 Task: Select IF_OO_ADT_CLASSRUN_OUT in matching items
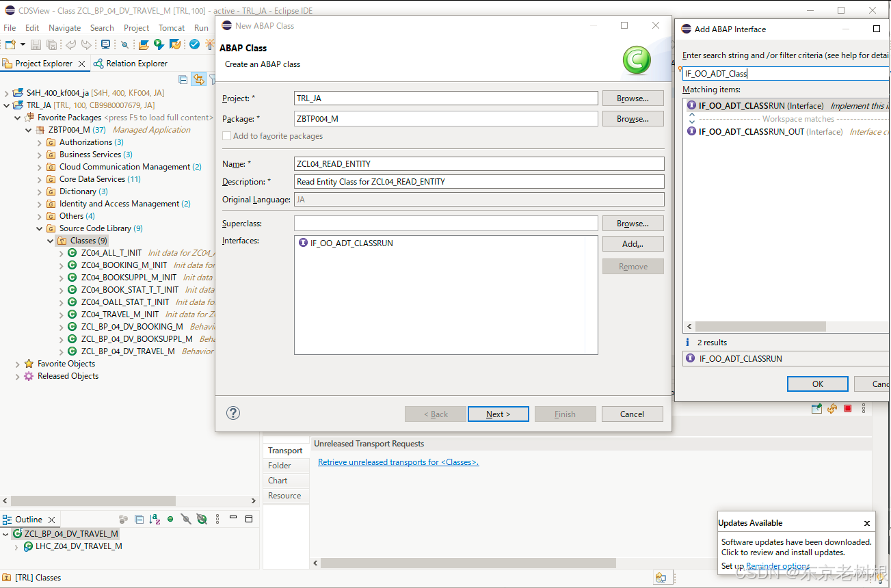751,132
